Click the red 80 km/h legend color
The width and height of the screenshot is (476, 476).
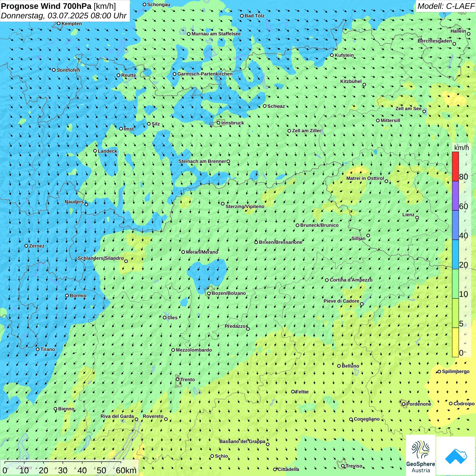coord(455,166)
